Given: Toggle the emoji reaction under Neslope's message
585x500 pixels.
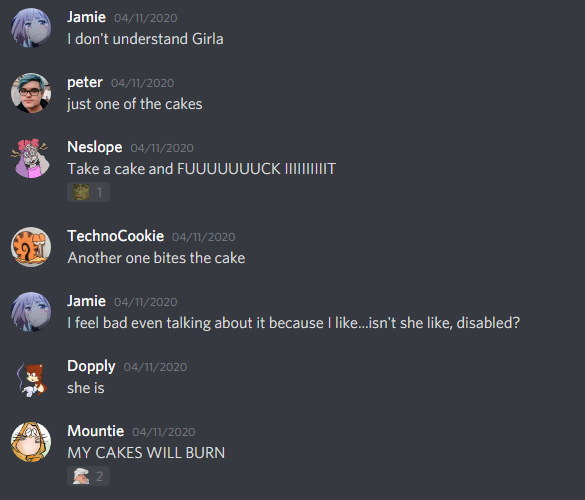Looking at the screenshot, I should coord(88,192).
